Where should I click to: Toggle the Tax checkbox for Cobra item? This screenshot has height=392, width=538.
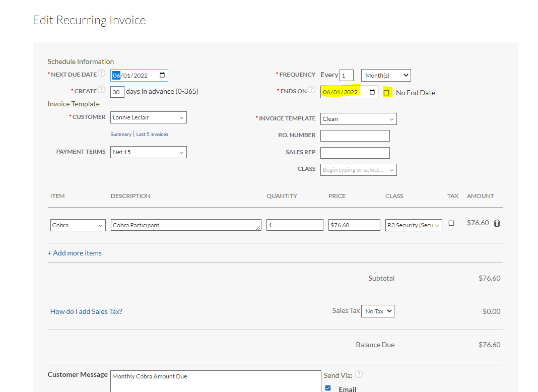click(x=451, y=223)
